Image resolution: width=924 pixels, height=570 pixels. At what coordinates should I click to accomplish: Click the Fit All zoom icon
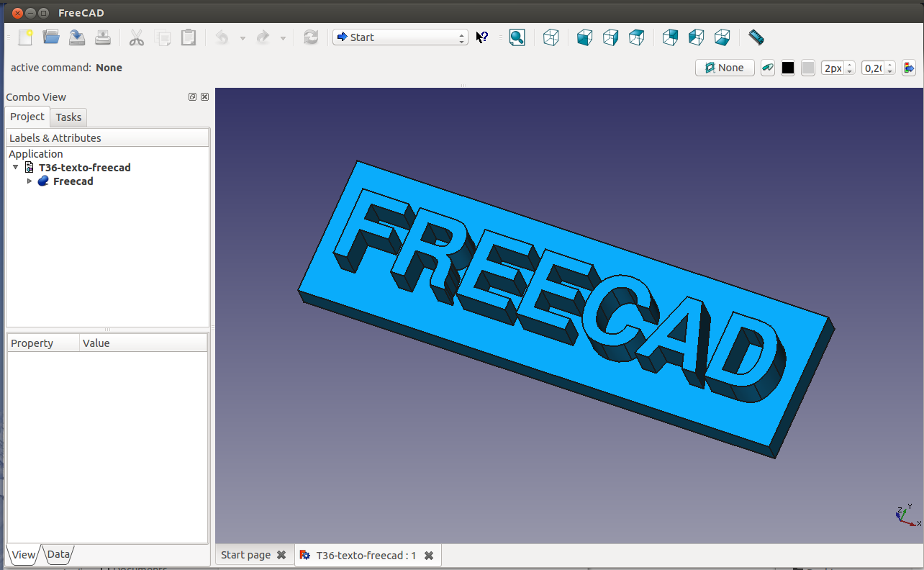point(517,37)
